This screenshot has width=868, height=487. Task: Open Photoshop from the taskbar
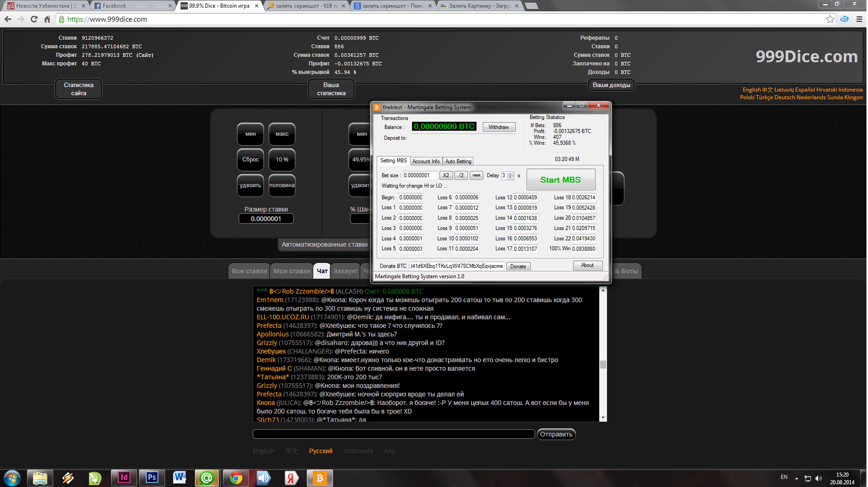[152, 477]
